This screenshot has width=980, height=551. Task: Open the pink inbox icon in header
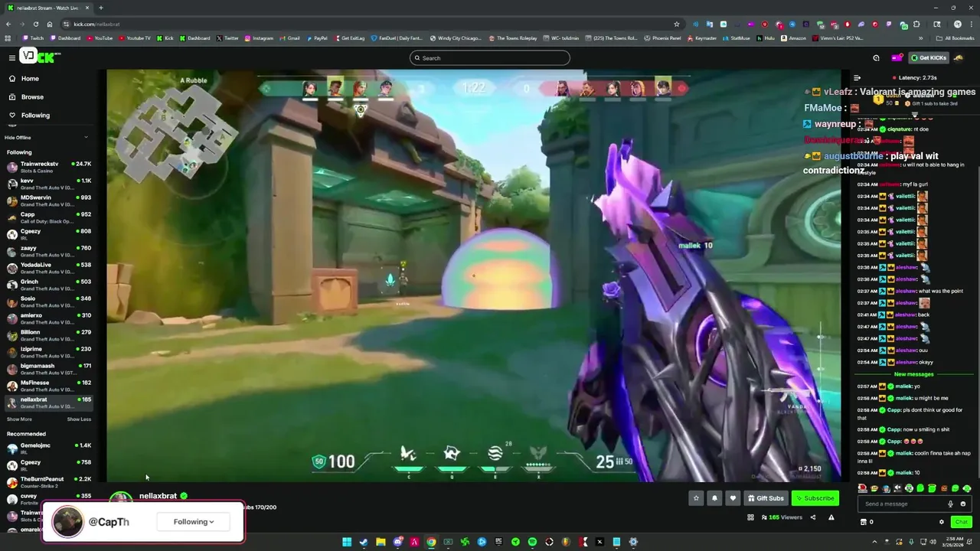[x=895, y=58]
